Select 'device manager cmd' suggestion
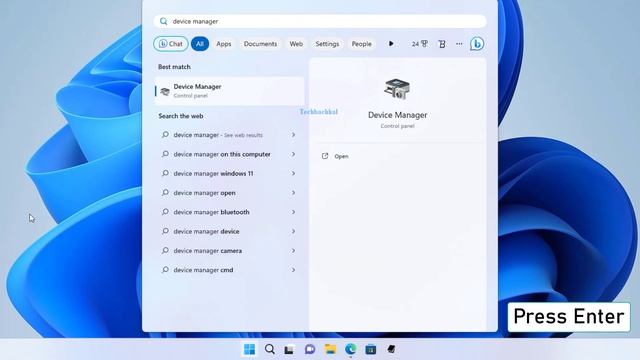Screen dimensions: 640x360 228,270
